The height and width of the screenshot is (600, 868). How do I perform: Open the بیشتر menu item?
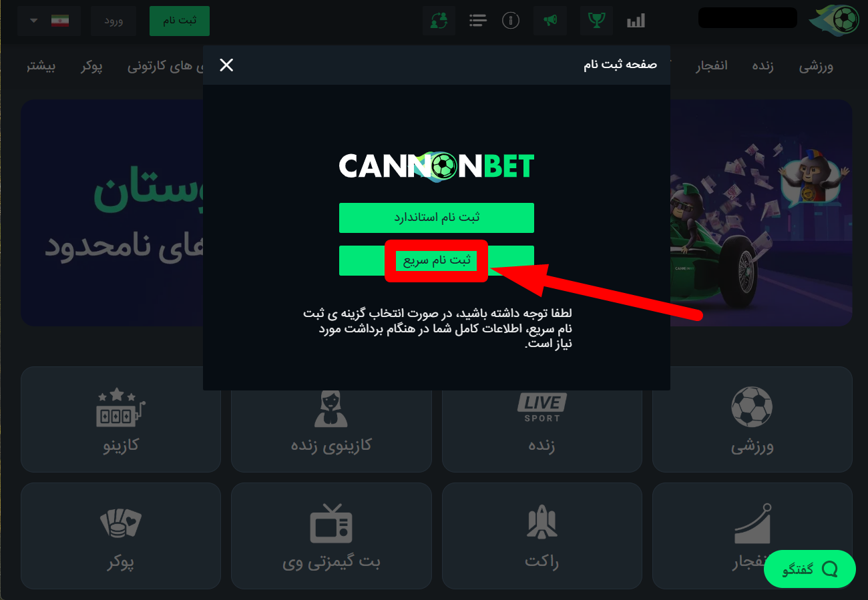(42, 67)
